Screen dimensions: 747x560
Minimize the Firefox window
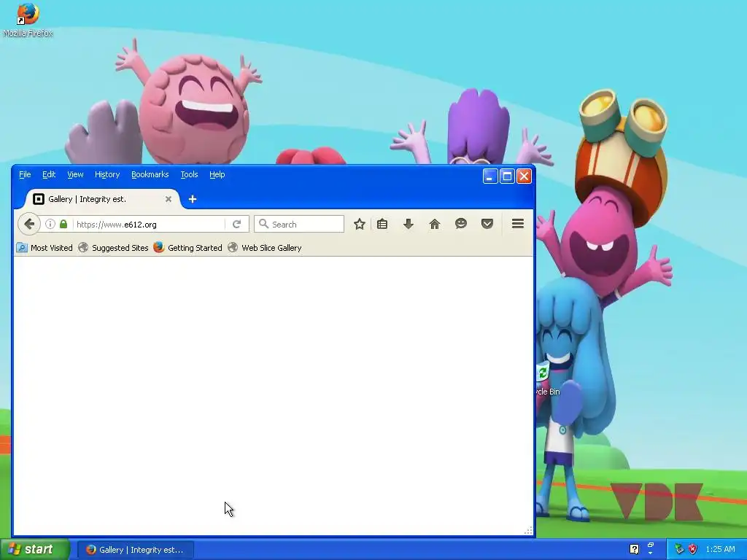489,176
